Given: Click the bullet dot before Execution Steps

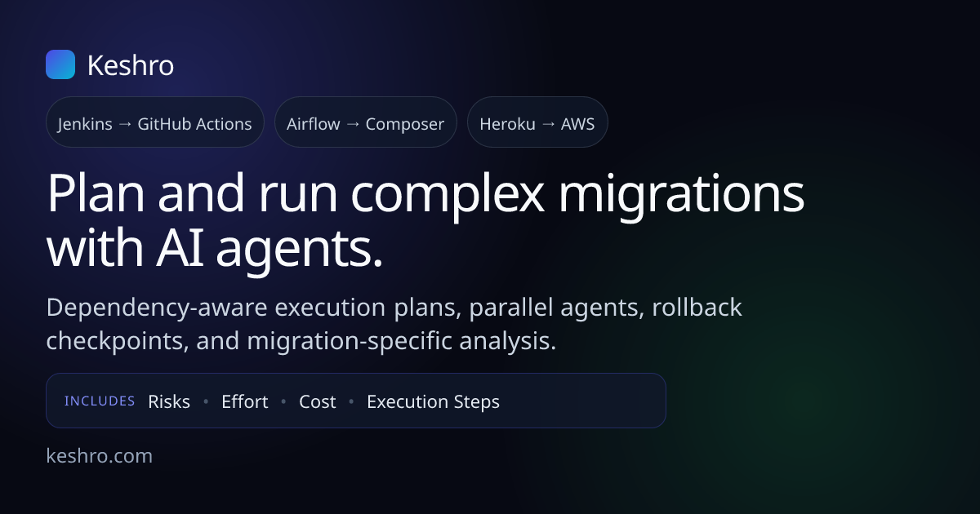Looking at the screenshot, I should (351, 401).
